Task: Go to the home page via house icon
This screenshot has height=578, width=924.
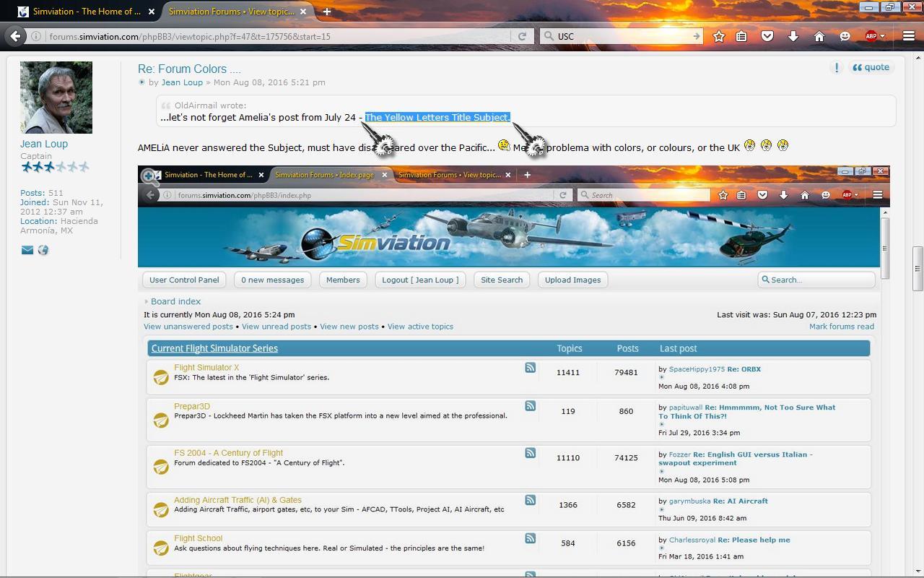Action: point(819,36)
